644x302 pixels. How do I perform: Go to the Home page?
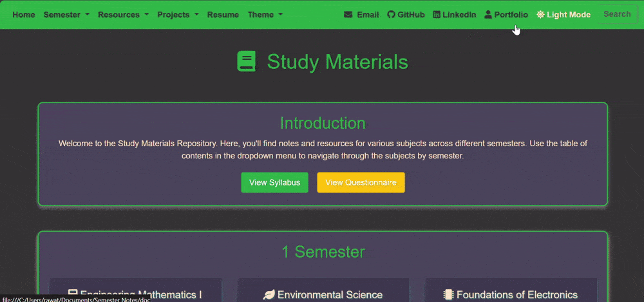(x=24, y=15)
